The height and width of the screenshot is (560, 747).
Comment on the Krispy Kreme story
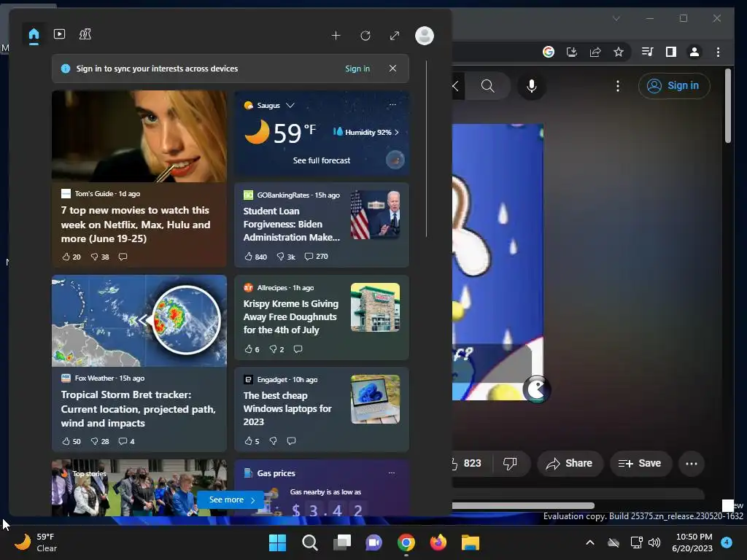[298, 349]
